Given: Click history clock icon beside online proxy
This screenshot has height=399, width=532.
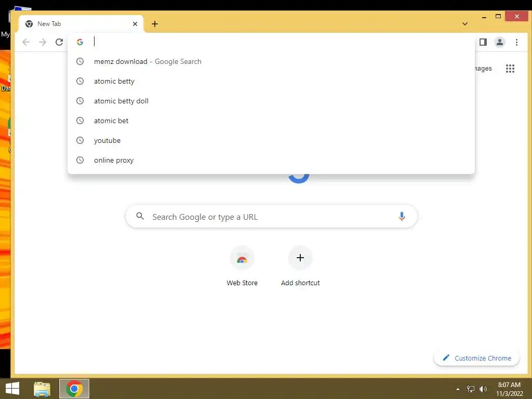Looking at the screenshot, I should click(x=80, y=160).
